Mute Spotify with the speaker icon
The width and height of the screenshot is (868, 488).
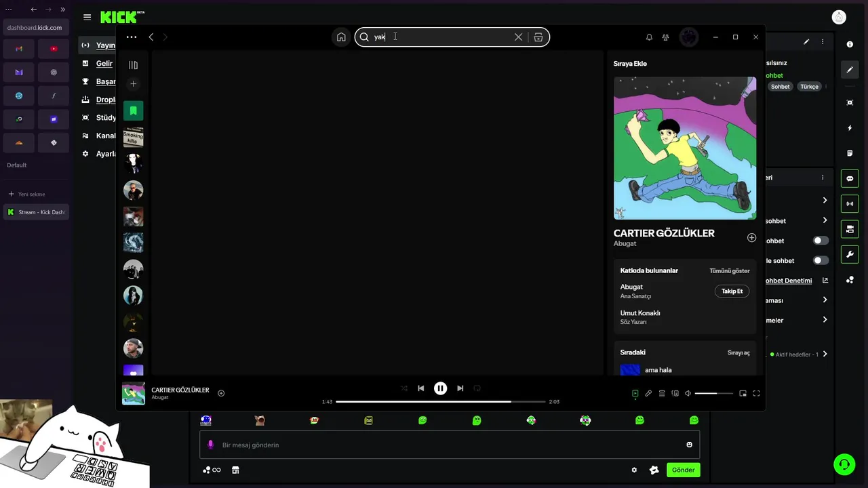click(x=688, y=393)
